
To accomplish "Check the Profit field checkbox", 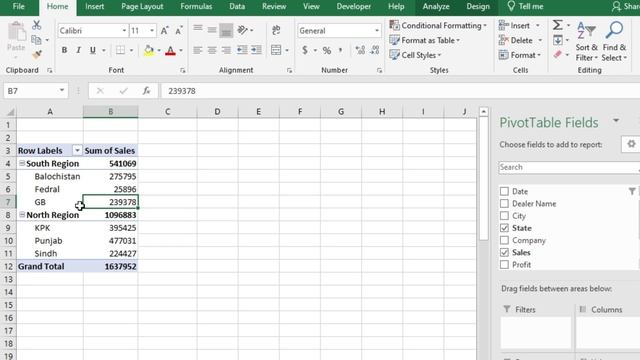I will point(504,264).
